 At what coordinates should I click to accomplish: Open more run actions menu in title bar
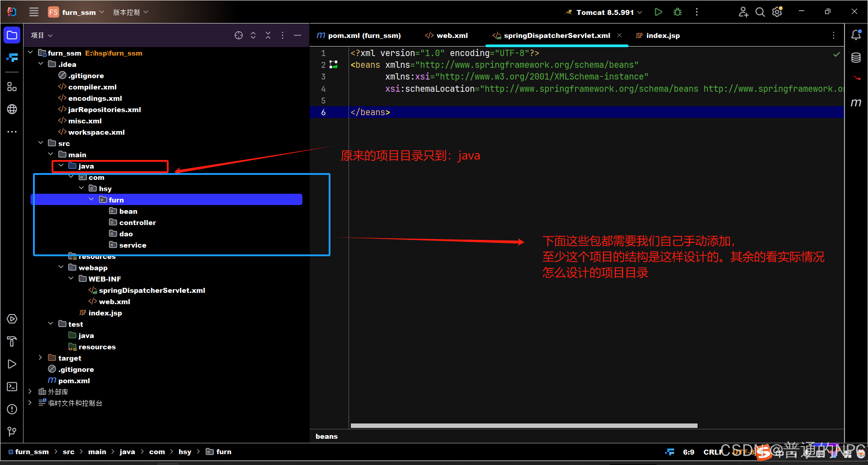pyautogui.click(x=697, y=12)
